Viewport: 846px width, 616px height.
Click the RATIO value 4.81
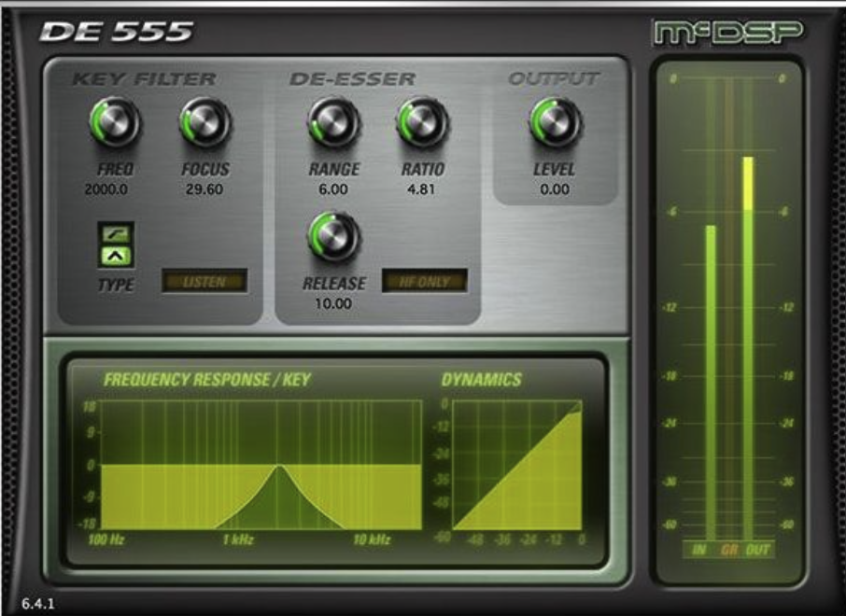click(x=421, y=189)
